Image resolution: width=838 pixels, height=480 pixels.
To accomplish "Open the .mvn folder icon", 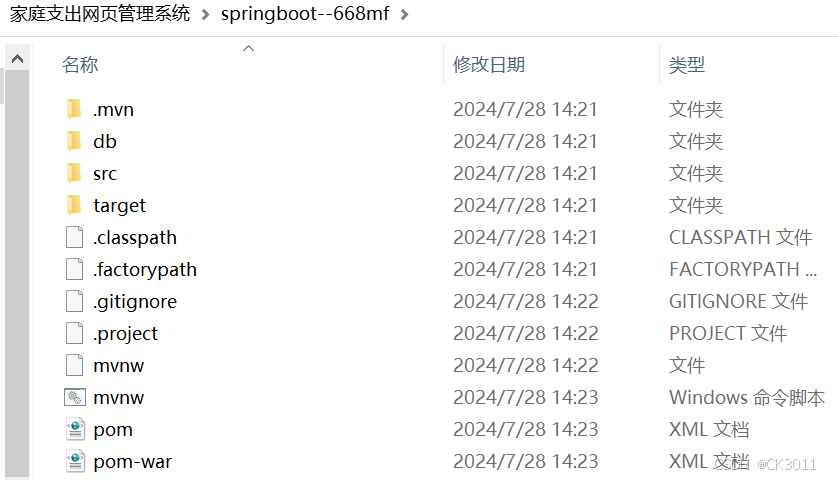I will [x=74, y=109].
